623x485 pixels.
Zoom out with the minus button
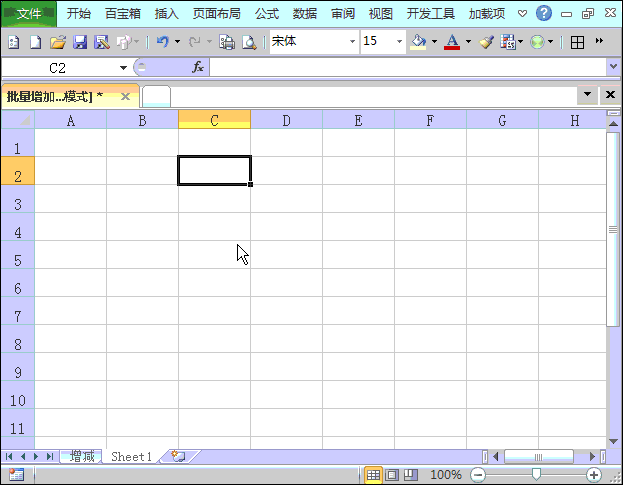pyautogui.click(x=478, y=475)
